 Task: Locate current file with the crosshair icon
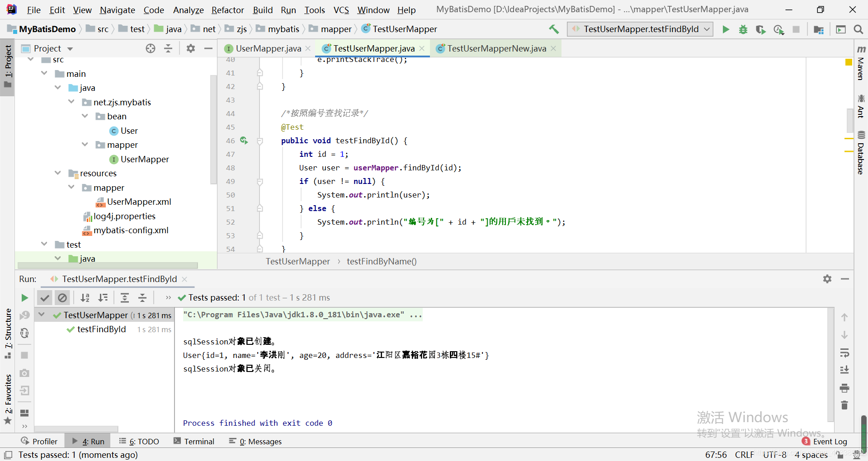point(151,48)
